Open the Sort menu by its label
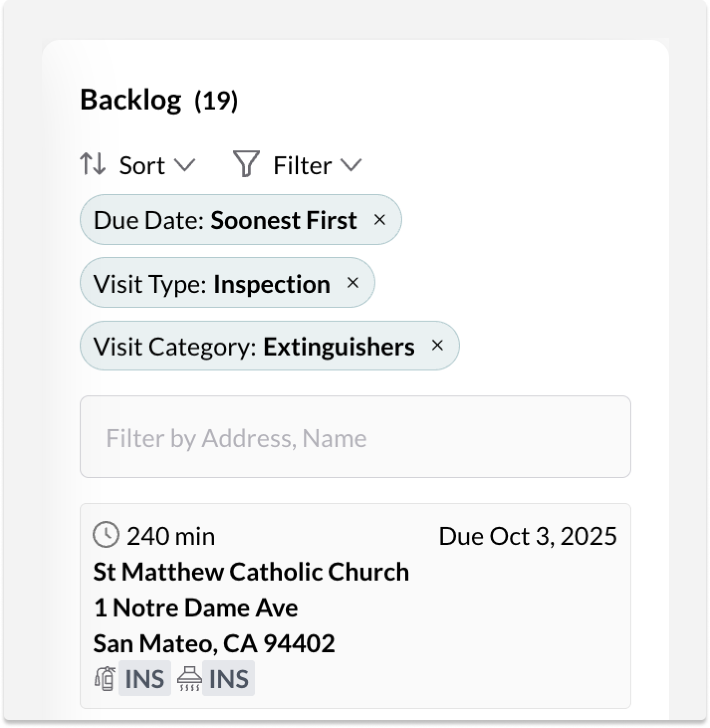 (x=142, y=165)
